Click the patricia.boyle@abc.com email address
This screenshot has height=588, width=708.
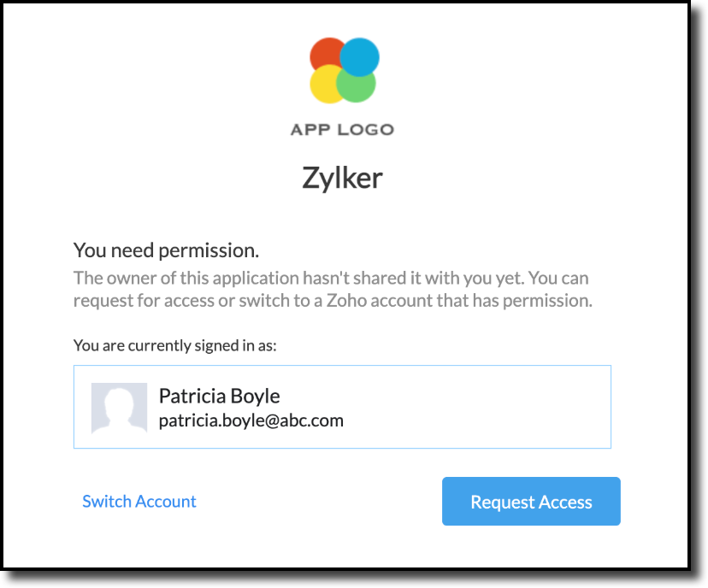(251, 420)
